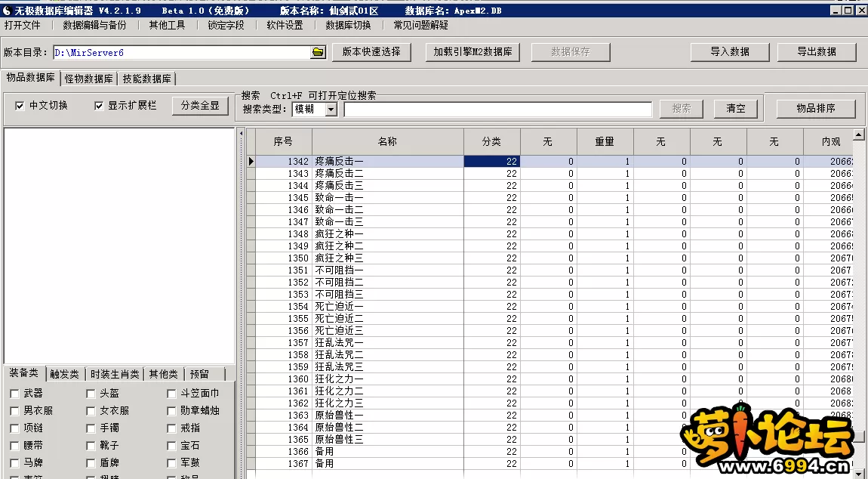The width and height of the screenshot is (868, 479).
Task: Click the 清空 button
Action: click(736, 109)
